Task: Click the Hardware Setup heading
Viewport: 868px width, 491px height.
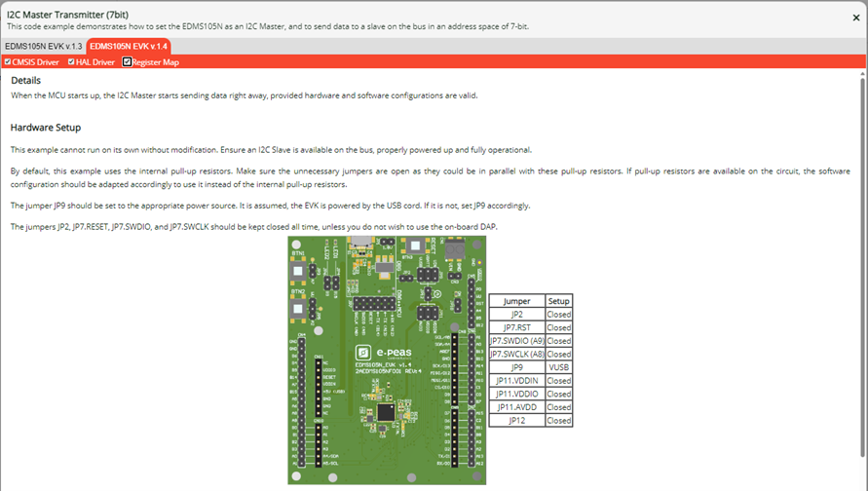Action: click(46, 128)
